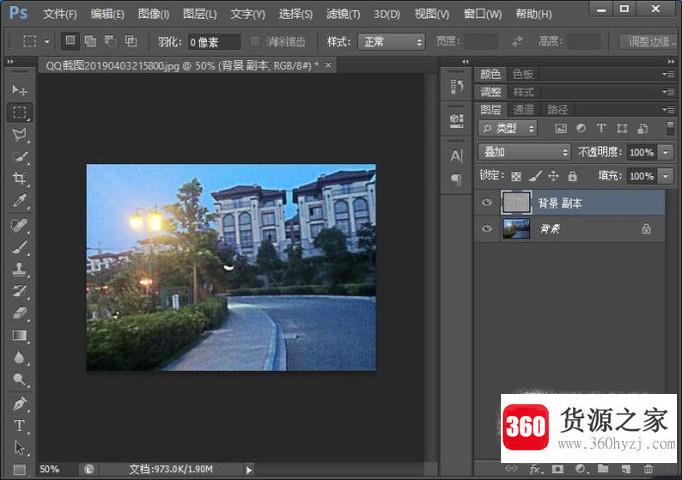Open the 不透明度 slider arrow

(665, 152)
